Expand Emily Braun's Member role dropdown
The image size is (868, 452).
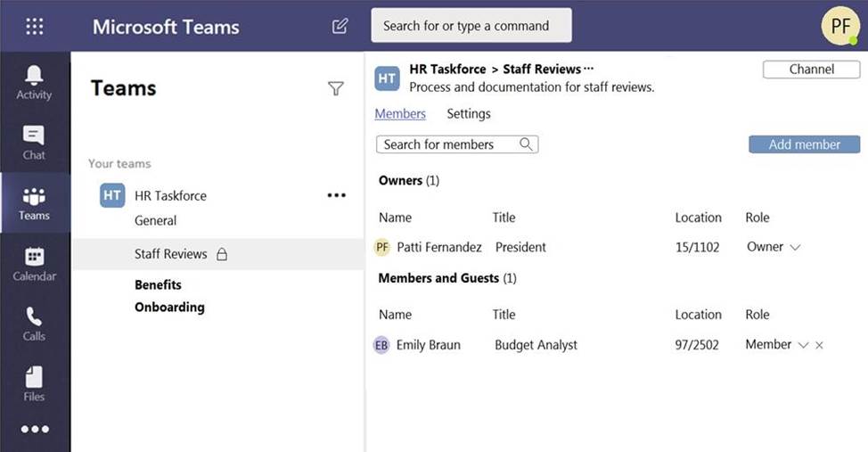pyautogui.click(x=803, y=345)
